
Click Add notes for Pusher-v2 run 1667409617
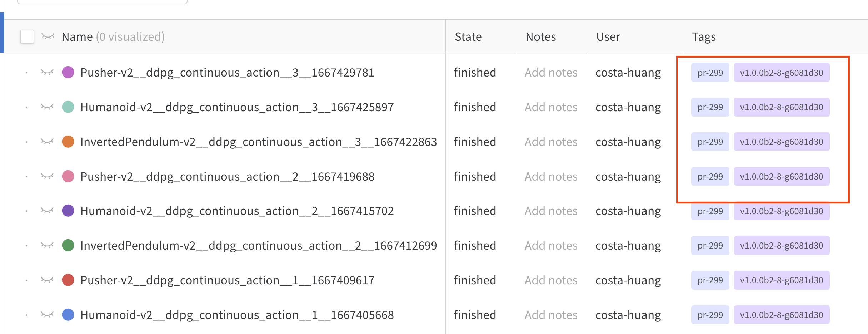(551, 280)
